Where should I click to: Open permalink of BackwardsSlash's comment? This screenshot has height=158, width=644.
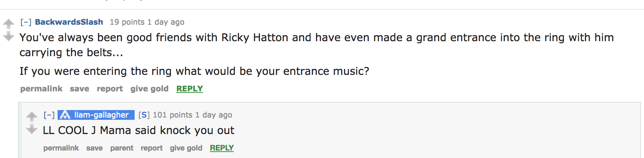[41, 89]
